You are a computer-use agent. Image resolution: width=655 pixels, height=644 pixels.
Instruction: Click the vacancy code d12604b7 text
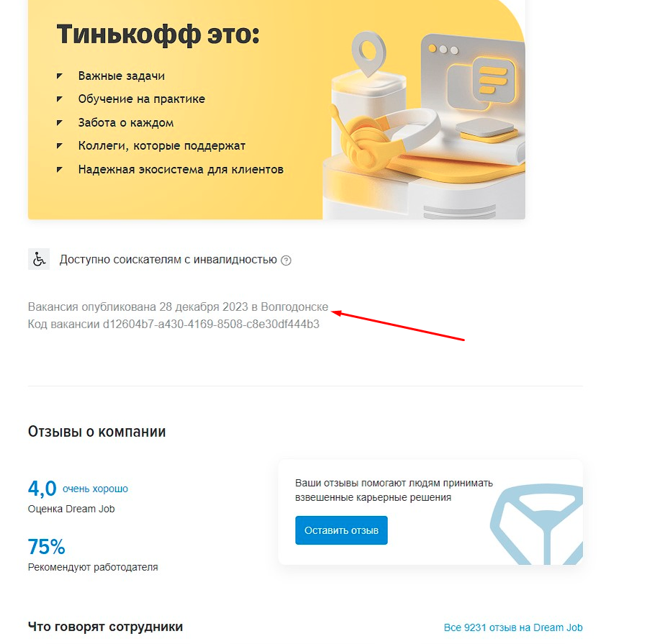(173, 324)
